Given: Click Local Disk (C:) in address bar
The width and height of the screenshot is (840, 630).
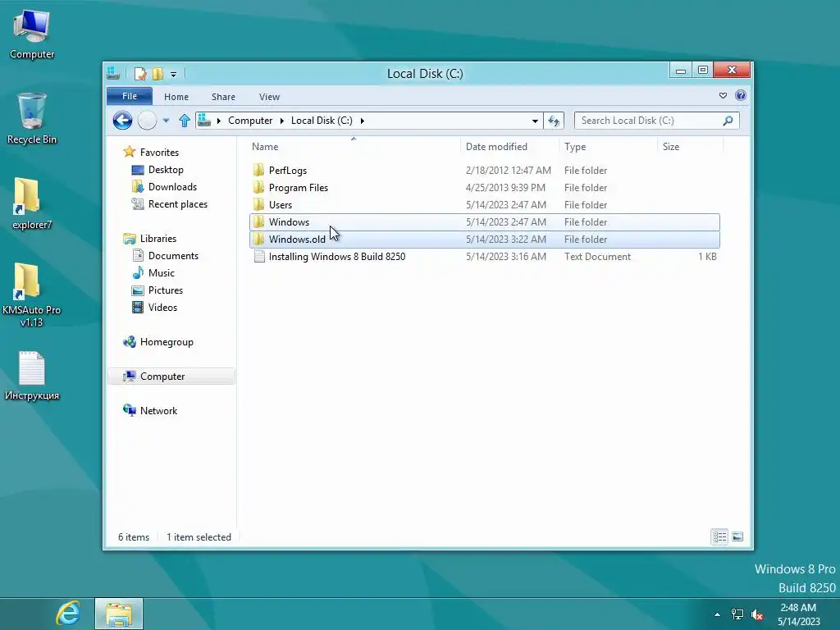Looking at the screenshot, I should pyautogui.click(x=322, y=121).
